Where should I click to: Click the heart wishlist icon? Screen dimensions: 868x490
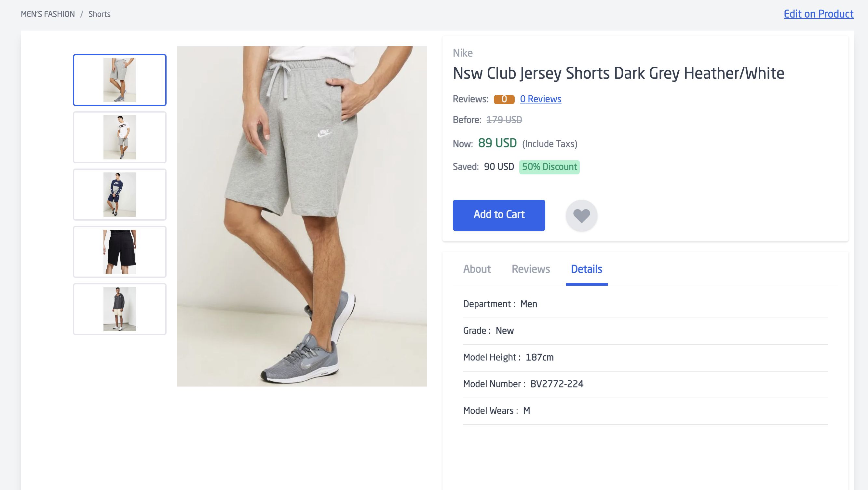[581, 216]
